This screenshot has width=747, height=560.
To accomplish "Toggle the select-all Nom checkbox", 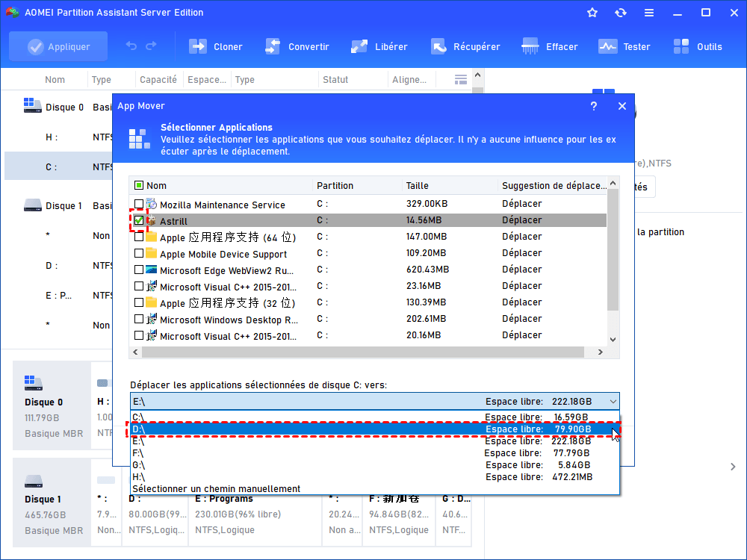I will (139, 185).
